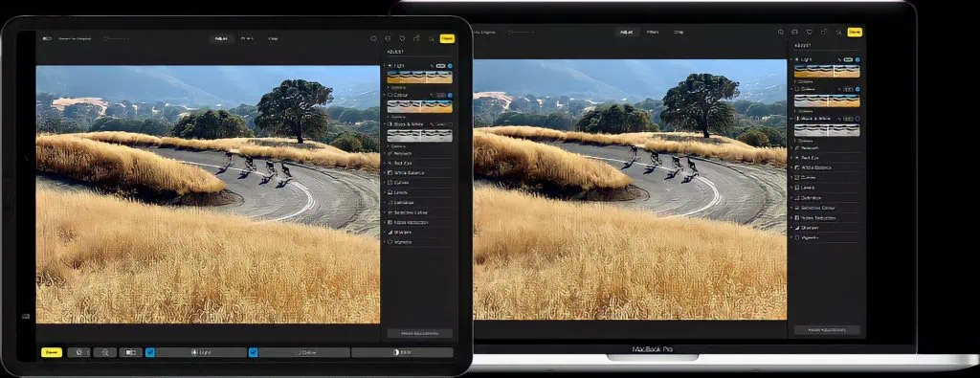Viewport: 980px width, 378px height.
Task: Click the Vignette icon in MacBook panel
Action: pos(796,237)
